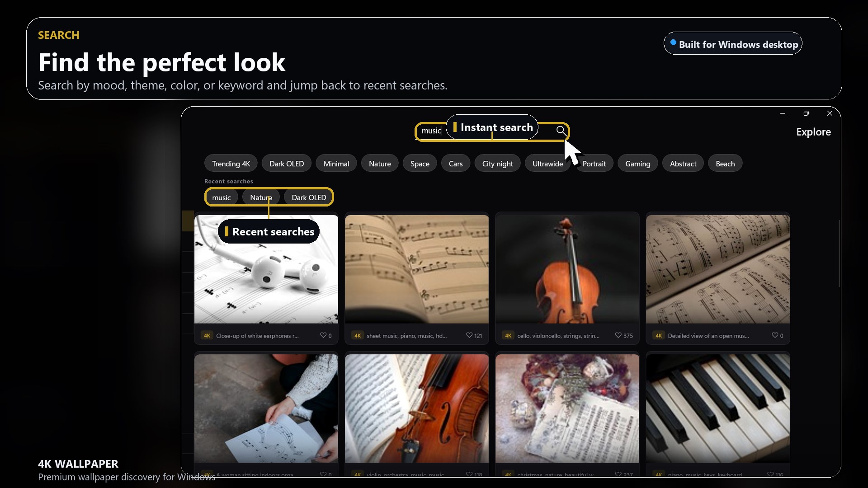868x488 pixels.
Task: Filter by the Minimal category
Action: 336,164
